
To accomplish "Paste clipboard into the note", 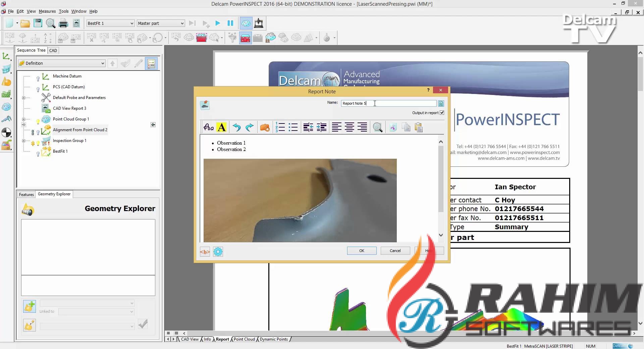I will [419, 127].
